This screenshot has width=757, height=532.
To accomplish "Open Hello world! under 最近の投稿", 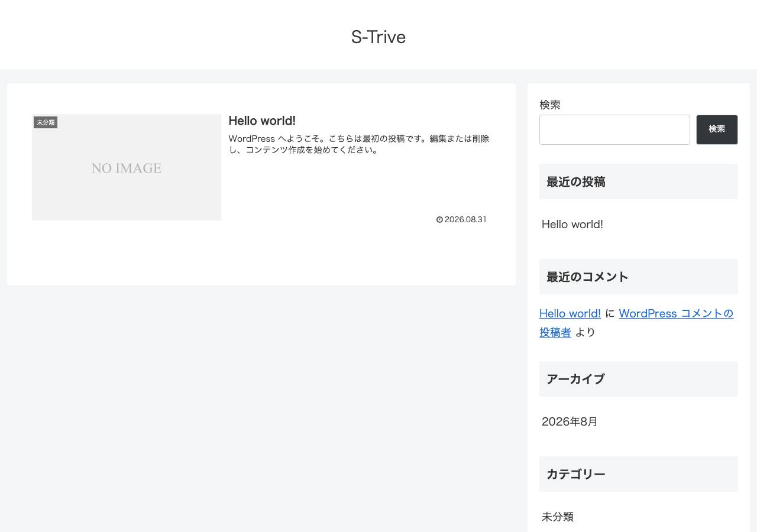I will click(572, 224).
